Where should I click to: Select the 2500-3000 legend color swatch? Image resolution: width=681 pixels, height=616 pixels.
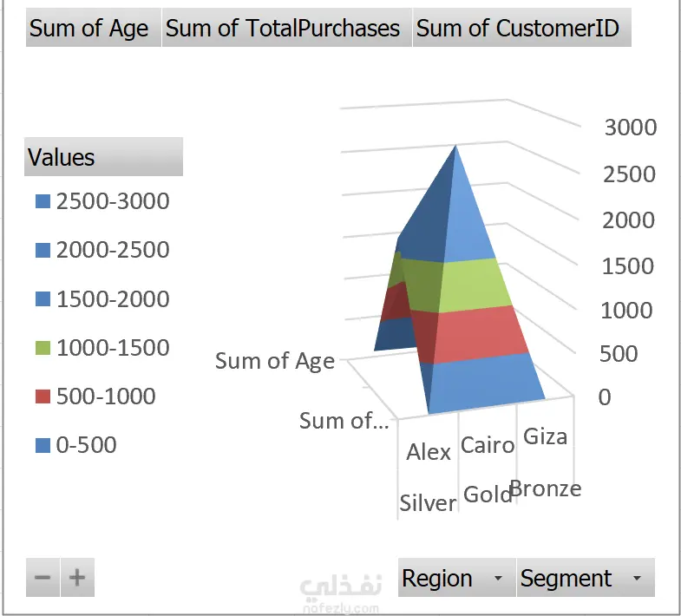pos(43,201)
